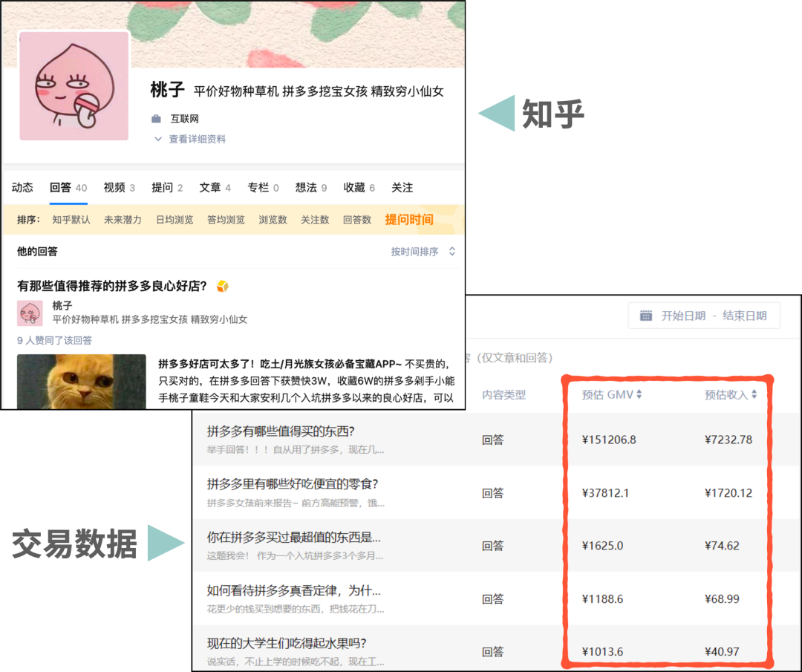The height and width of the screenshot is (672, 802).
Task: Click income value ¥68.99
Action: click(722, 599)
